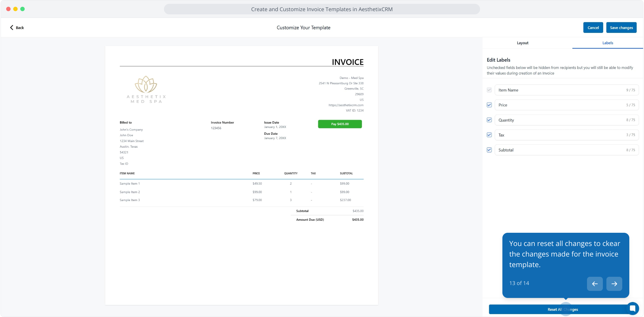Image resolution: width=644 pixels, height=317 pixels.
Task: Click Save changes button
Action: [621, 28]
